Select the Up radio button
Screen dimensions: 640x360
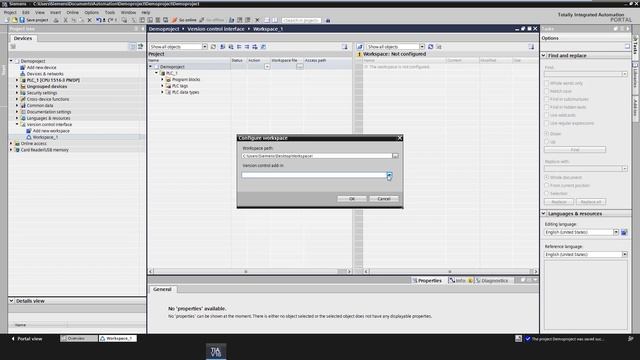click(547, 142)
